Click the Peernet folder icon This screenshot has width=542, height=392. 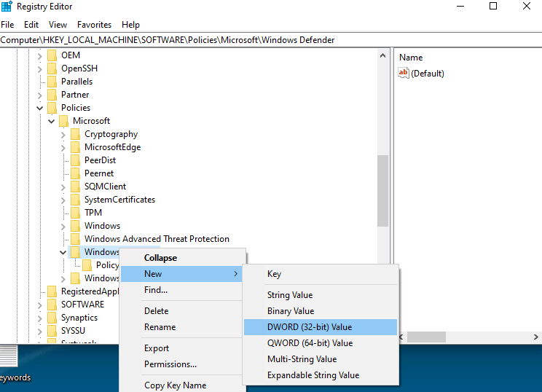coord(75,173)
